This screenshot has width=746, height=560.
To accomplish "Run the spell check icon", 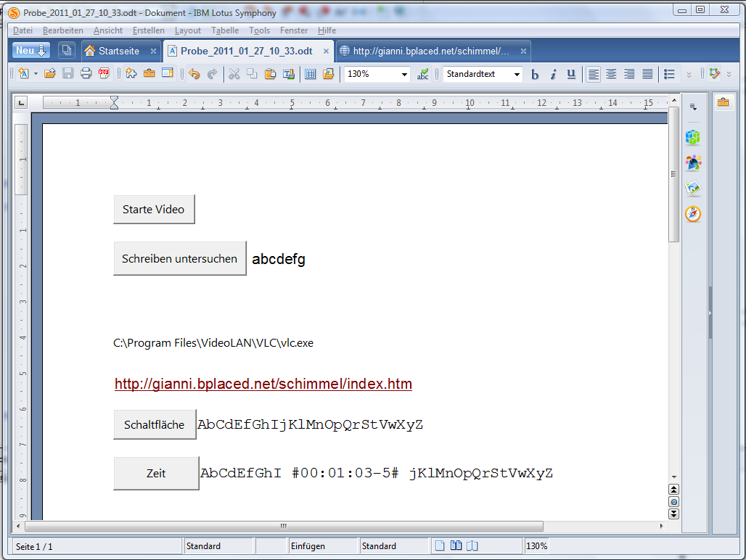I will [x=423, y=74].
